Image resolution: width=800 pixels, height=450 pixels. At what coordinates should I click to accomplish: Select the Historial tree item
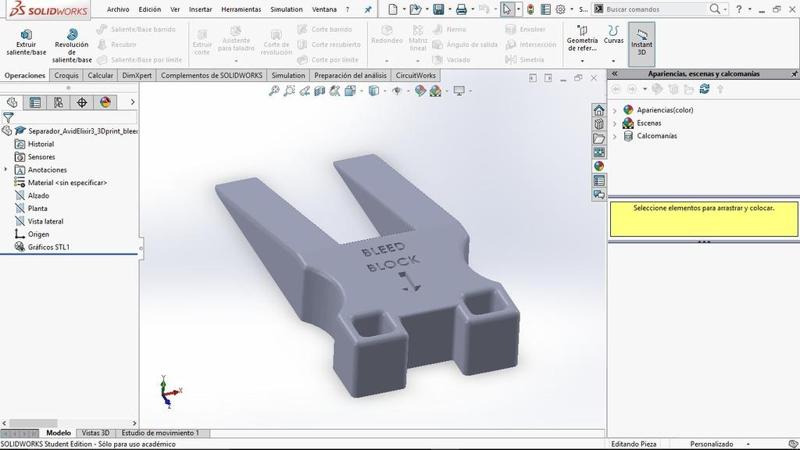(41, 144)
